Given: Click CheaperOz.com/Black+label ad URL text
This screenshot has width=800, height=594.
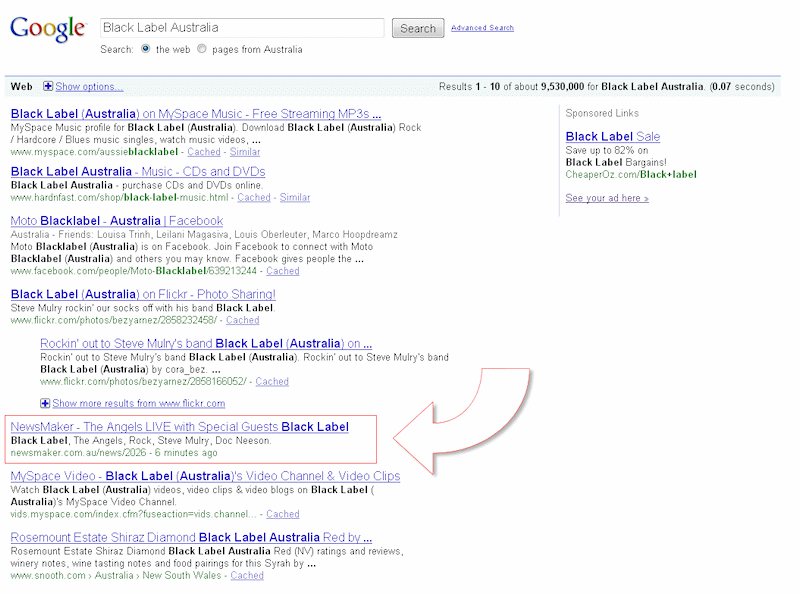Looking at the screenshot, I should (x=631, y=175).
